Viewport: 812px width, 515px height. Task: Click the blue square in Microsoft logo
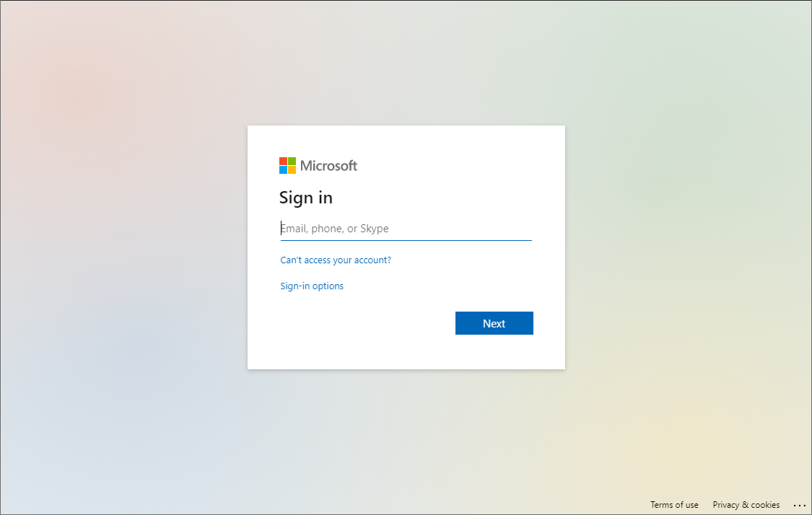click(x=283, y=170)
